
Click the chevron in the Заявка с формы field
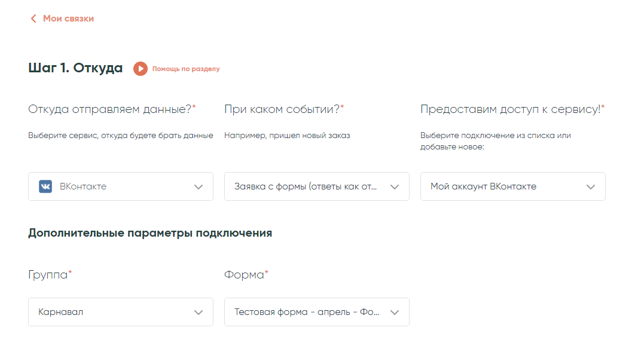tap(395, 186)
